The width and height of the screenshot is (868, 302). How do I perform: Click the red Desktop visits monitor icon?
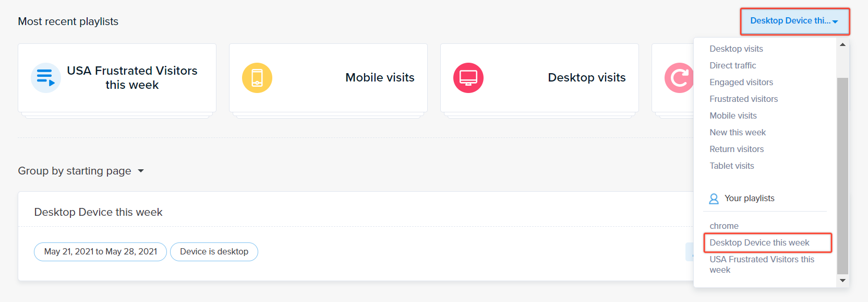[468, 78]
